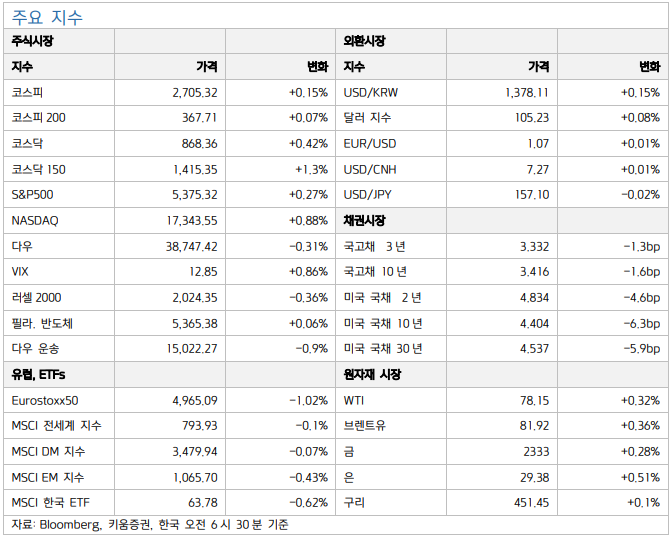Click the '미국 국채 2년' row label
This screenshot has height=537, width=671.
click(383, 297)
